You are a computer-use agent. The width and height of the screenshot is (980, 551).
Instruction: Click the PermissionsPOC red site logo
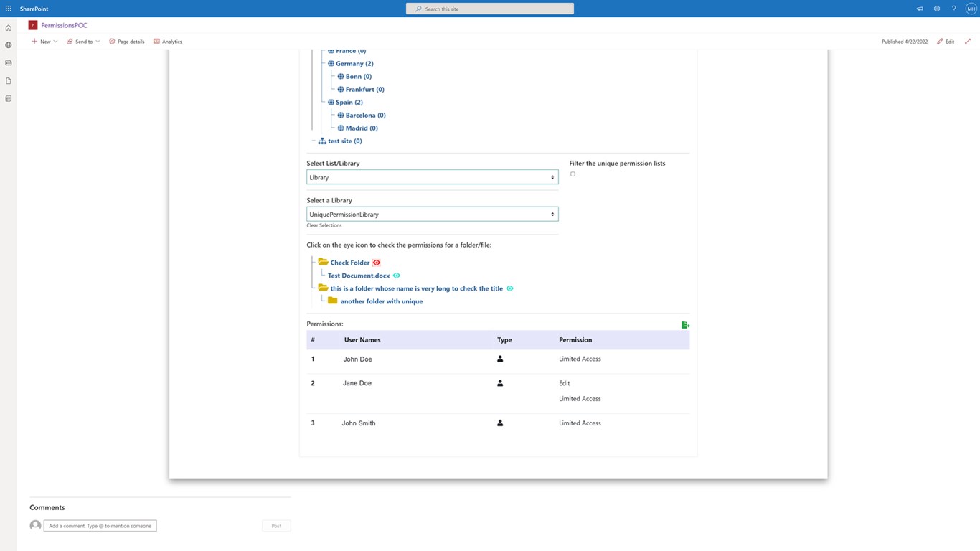(x=33, y=25)
